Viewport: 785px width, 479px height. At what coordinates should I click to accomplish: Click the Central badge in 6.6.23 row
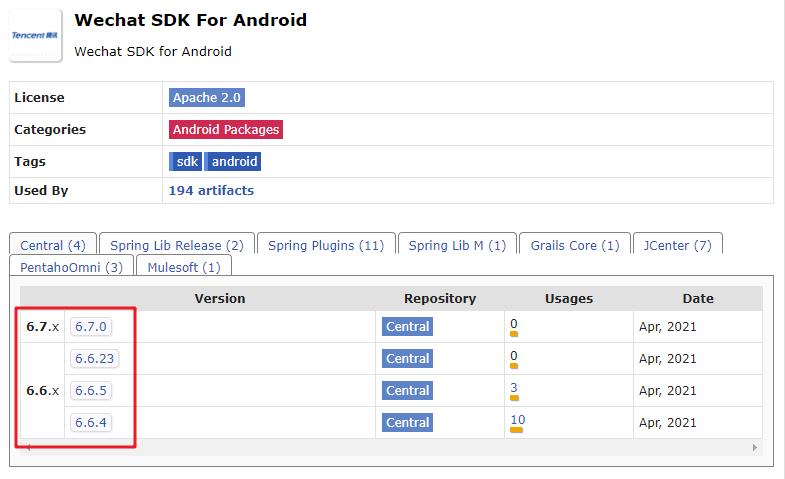pyautogui.click(x=407, y=359)
